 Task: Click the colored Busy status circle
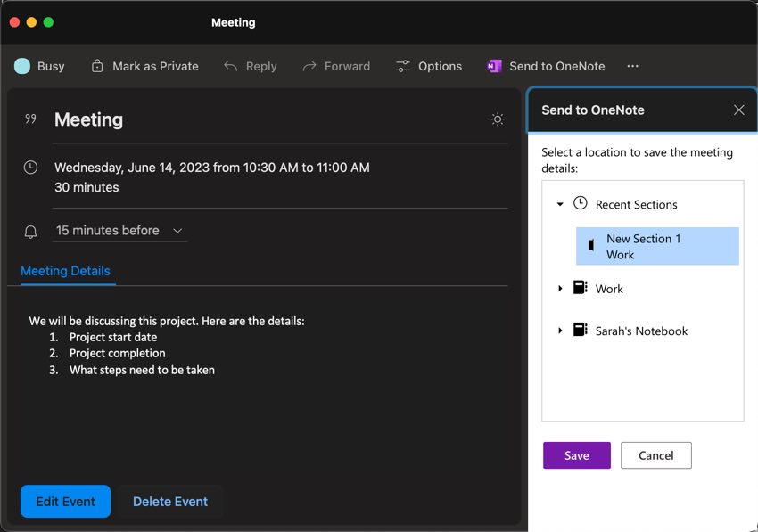(x=21, y=66)
